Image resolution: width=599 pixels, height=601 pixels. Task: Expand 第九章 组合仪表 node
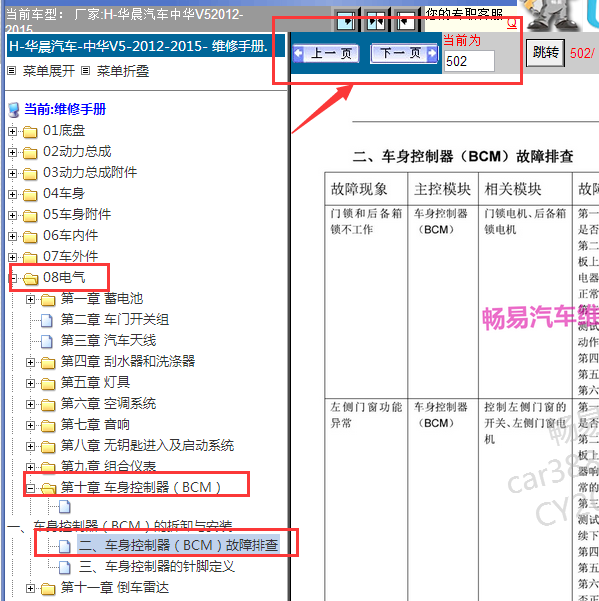[30, 467]
